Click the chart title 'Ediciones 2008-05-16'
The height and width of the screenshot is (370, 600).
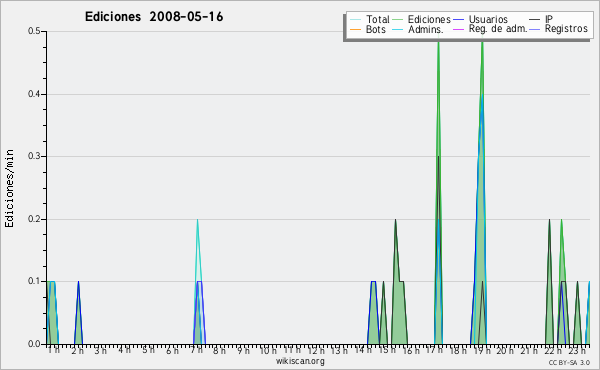[x=154, y=17]
